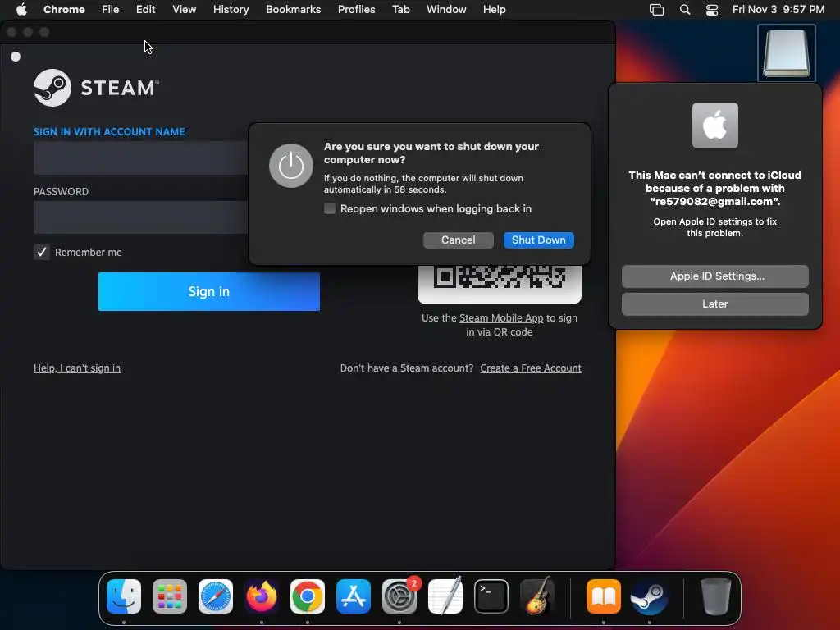
Task: Open the Chrome app menu
Action: (64, 10)
